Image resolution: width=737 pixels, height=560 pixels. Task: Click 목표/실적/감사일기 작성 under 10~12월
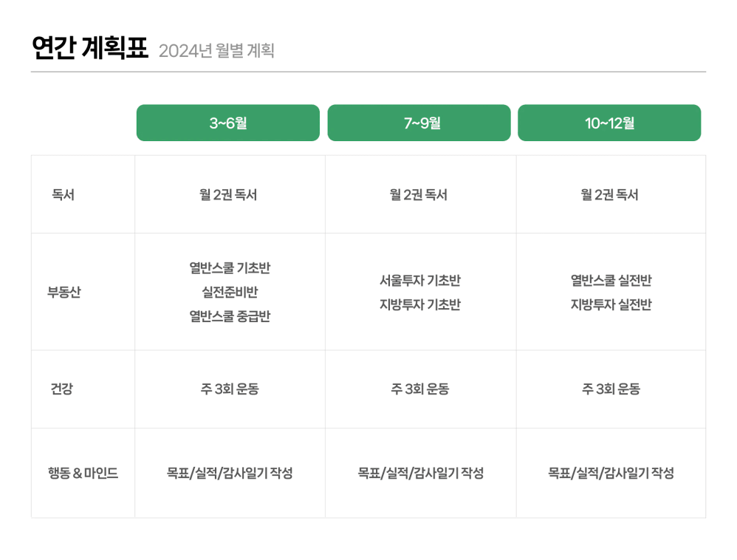pos(611,473)
